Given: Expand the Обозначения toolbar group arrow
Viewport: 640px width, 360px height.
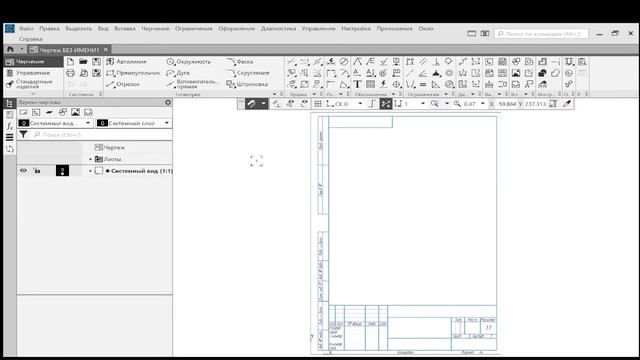Looking at the screenshot, I should coord(393,94).
